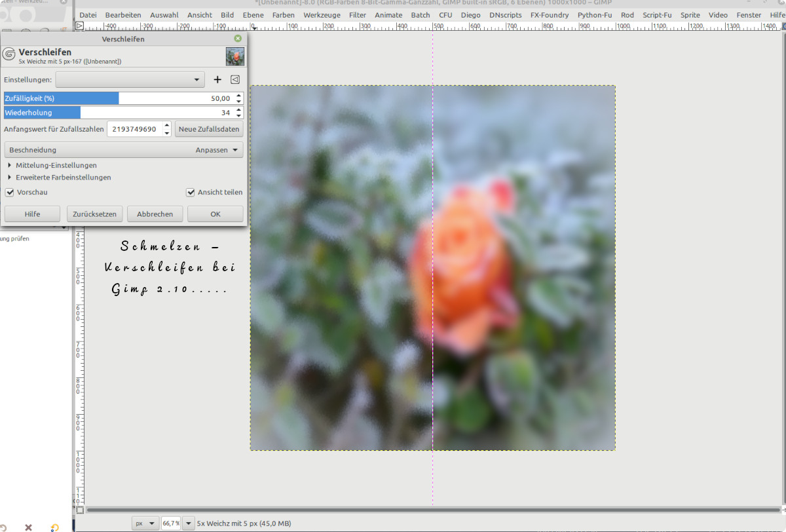Open the Einstellungen presets dropdown

coord(130,80)
